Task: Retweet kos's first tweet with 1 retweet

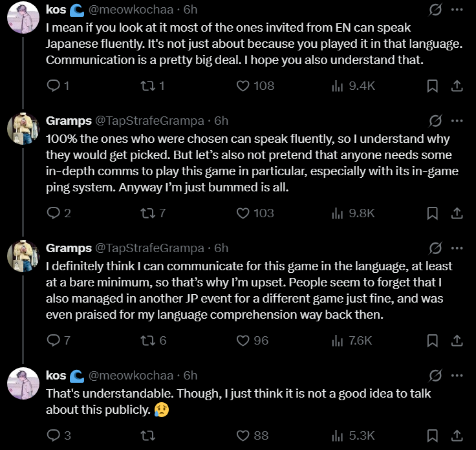Action: (153, 86)
